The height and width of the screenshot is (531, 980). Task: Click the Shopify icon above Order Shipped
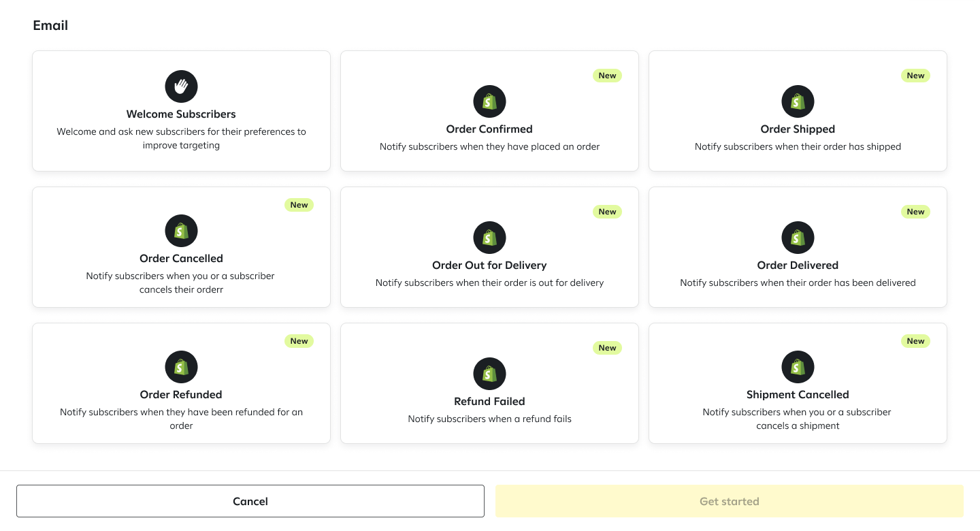point(798,101)
